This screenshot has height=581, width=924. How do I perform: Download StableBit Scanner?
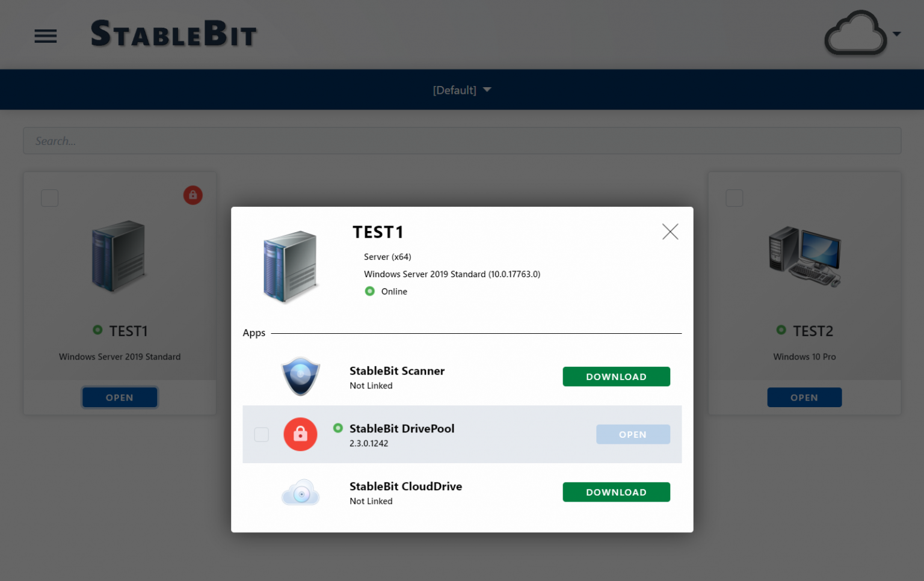click(616, 377)
